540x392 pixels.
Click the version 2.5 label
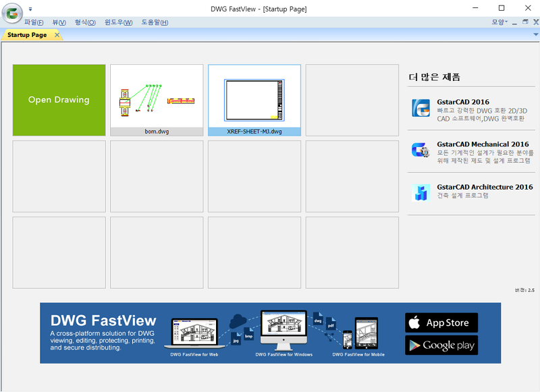[524, 290]
